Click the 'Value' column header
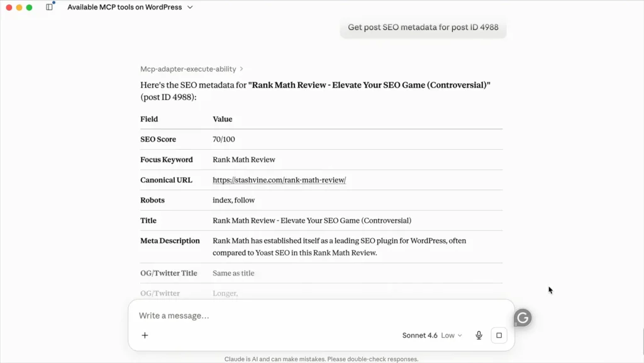The height and width of the screenshot is (363, 644). pyautogui.click(x=223, y=119)
